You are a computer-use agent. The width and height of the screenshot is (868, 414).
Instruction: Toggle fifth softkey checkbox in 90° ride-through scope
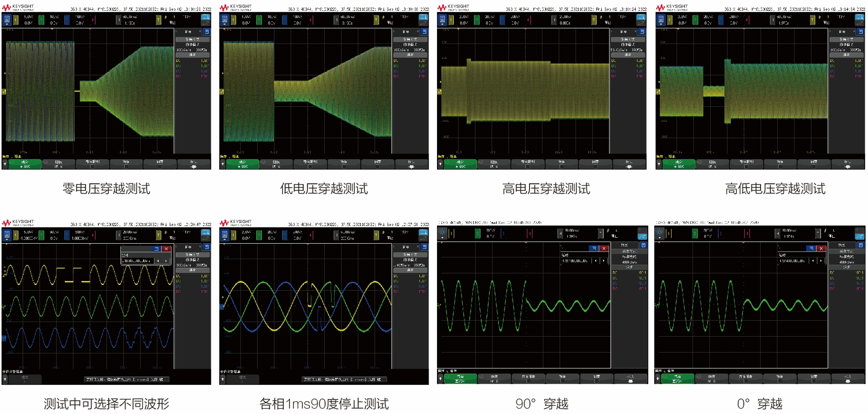[596, 381]
